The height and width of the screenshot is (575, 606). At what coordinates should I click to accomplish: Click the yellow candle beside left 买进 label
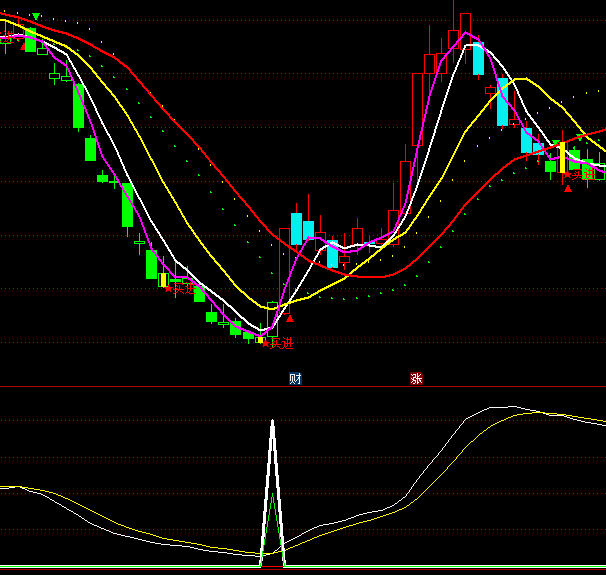(163, 281)
